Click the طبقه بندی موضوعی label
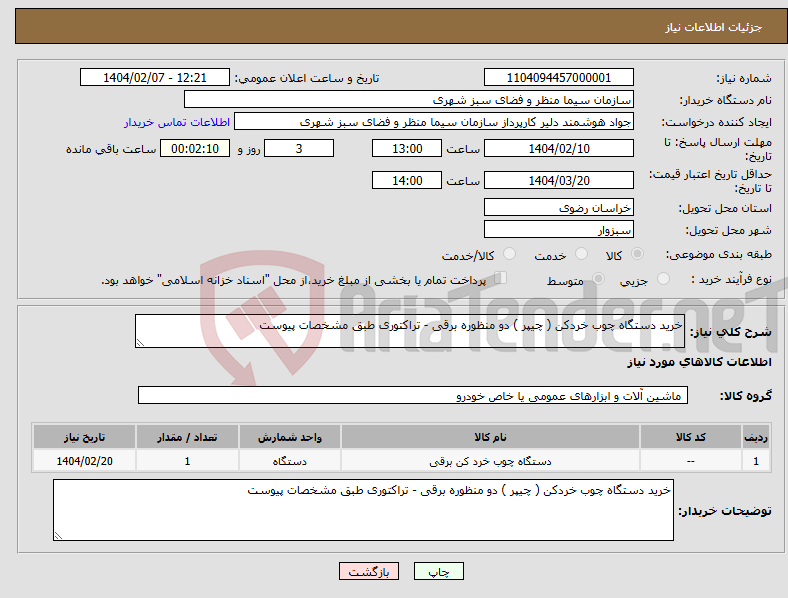This screenshot has height=598, width=788. 719,254
